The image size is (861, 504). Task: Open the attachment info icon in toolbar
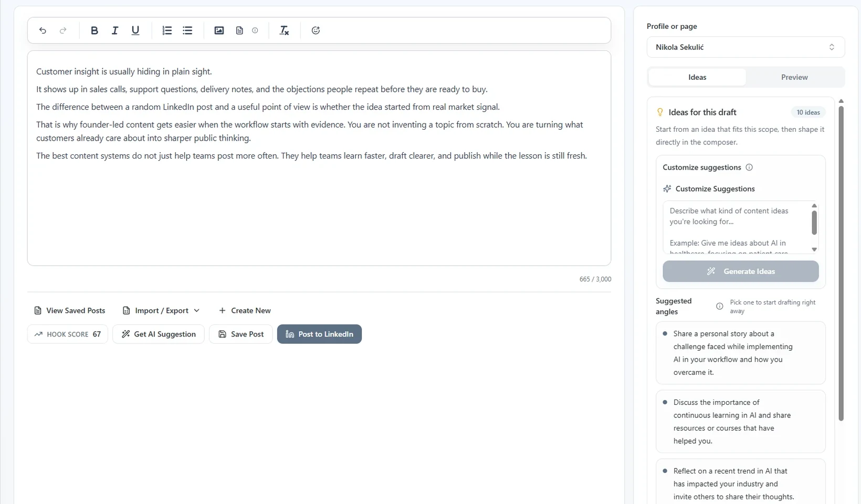click(255, 30)
